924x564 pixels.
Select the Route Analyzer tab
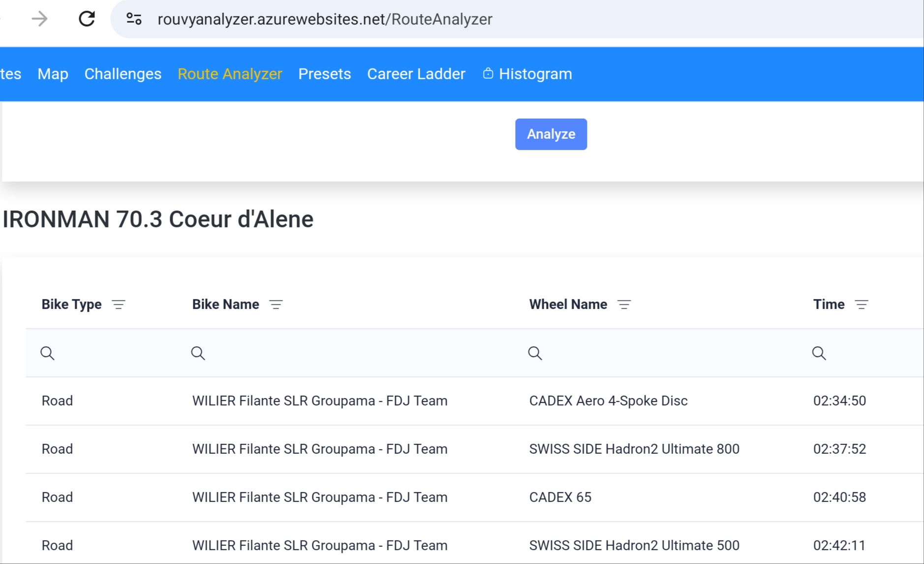[x=230, y=74]
